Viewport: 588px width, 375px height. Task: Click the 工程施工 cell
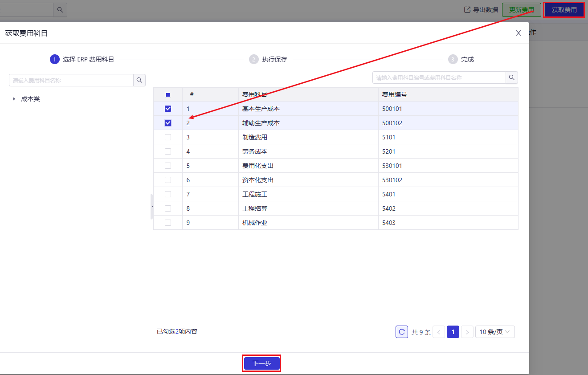308,194
